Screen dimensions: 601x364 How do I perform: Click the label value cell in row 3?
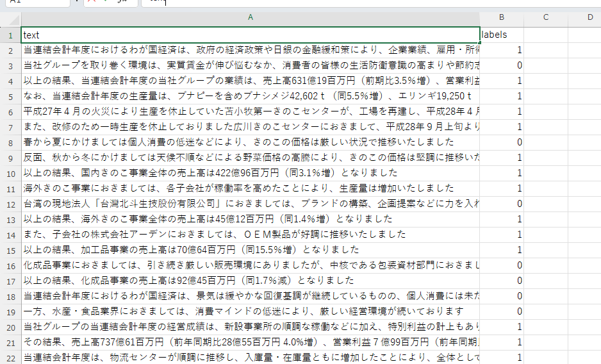502,65
